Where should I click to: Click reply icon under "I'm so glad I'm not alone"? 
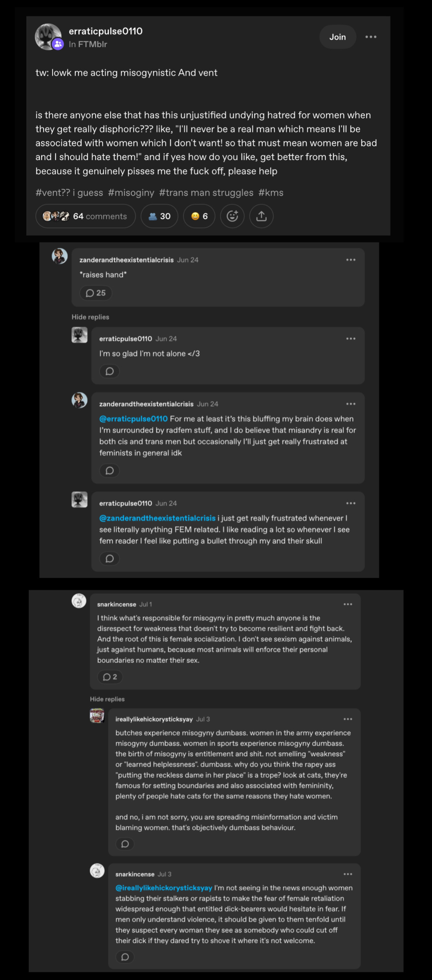pyautogui.click(x=110, y=371)
